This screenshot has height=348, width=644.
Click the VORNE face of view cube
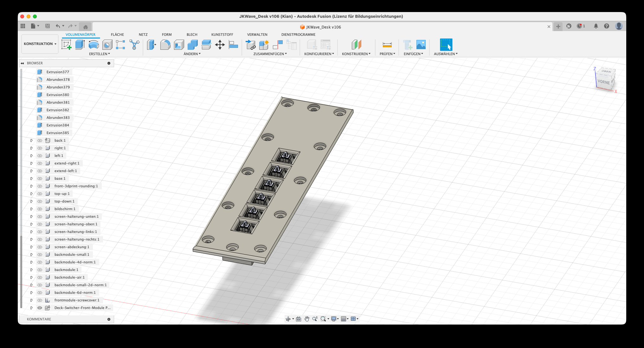pyautogui.click(x=603, y=82)
